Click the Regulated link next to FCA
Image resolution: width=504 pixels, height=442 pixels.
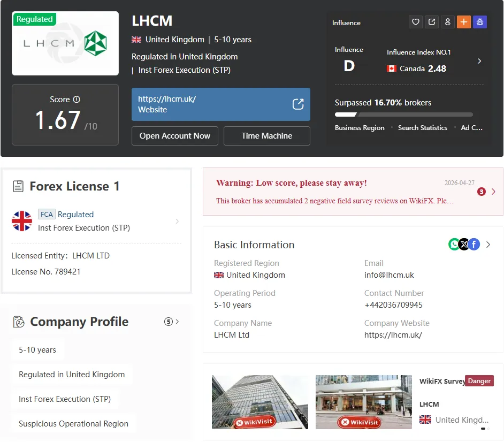(x=75, y=214)
